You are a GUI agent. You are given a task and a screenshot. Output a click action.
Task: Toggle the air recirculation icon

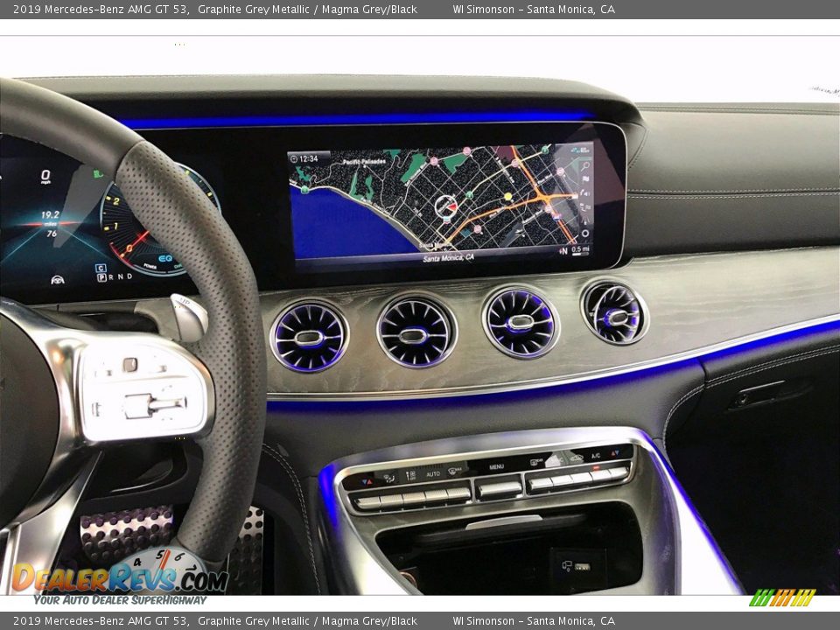[576, 458]
